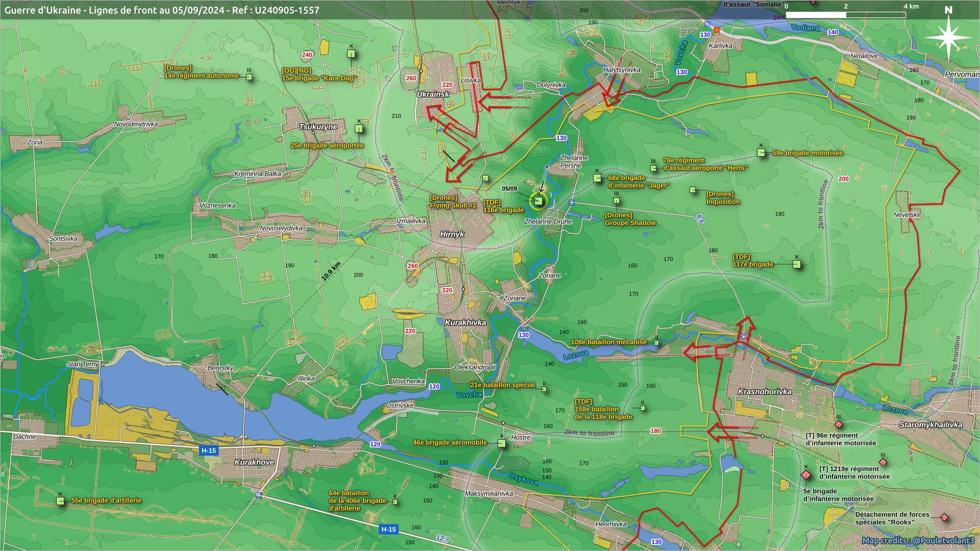The width and height of the screenshot is (980, 551).
Task: Click the H-15 highway shield at bottom
Action: tap(389, 529)
